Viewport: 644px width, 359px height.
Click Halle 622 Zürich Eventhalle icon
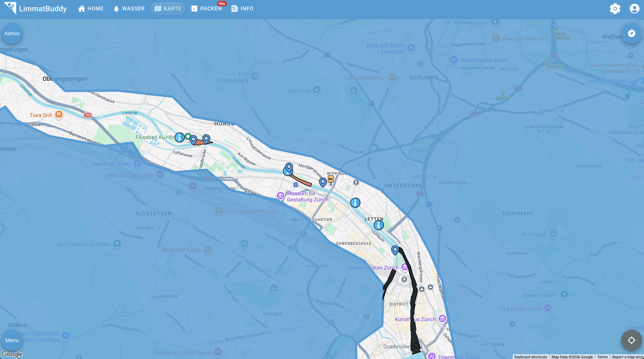click(x=411, y=48)
